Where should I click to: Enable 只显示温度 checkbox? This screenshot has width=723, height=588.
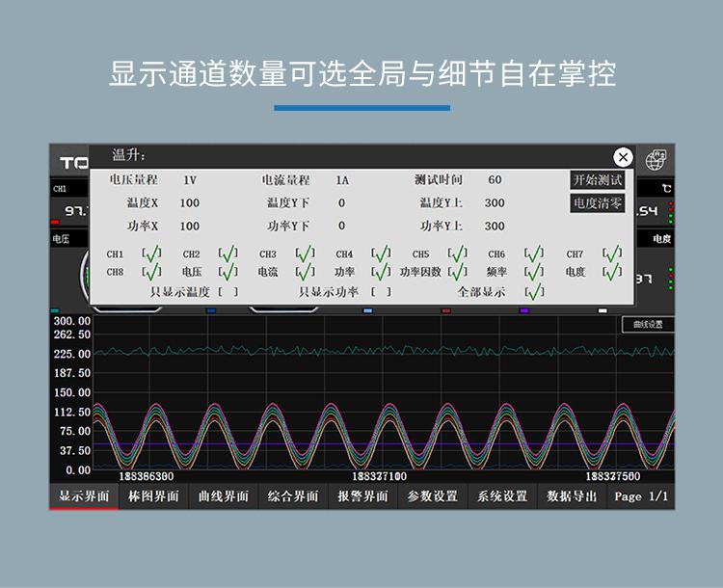click(227, 292)
